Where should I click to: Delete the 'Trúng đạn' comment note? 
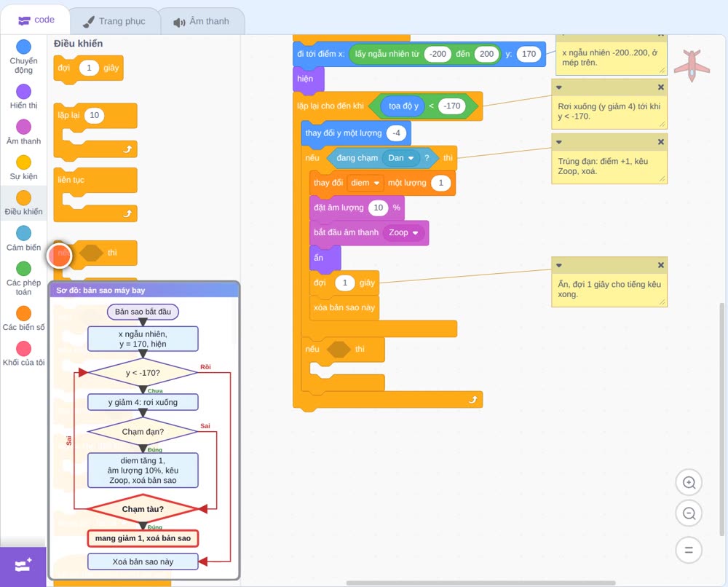(x=661, y=142)
